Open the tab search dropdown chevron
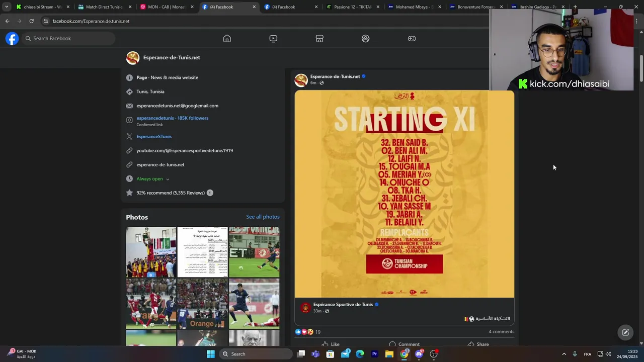Viewport: 644px width, 362px height. coord(7,7)
